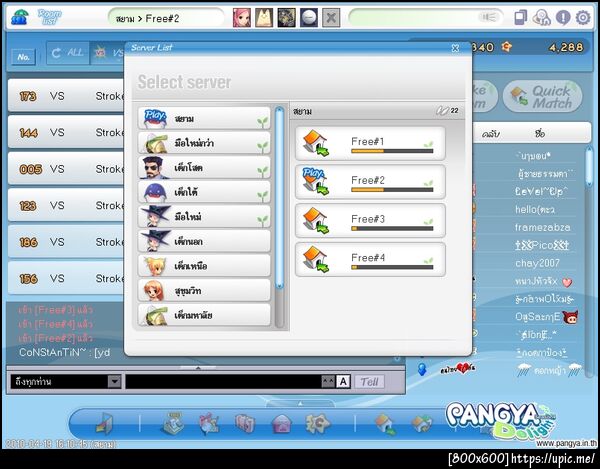
Task: Click the pink-haired character avatar
Action: click(242, 18)
